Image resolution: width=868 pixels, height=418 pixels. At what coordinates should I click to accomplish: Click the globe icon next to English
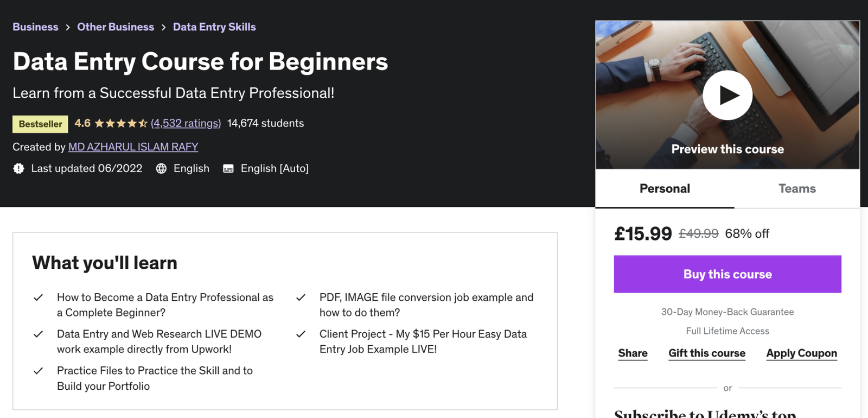pos(161,168)
